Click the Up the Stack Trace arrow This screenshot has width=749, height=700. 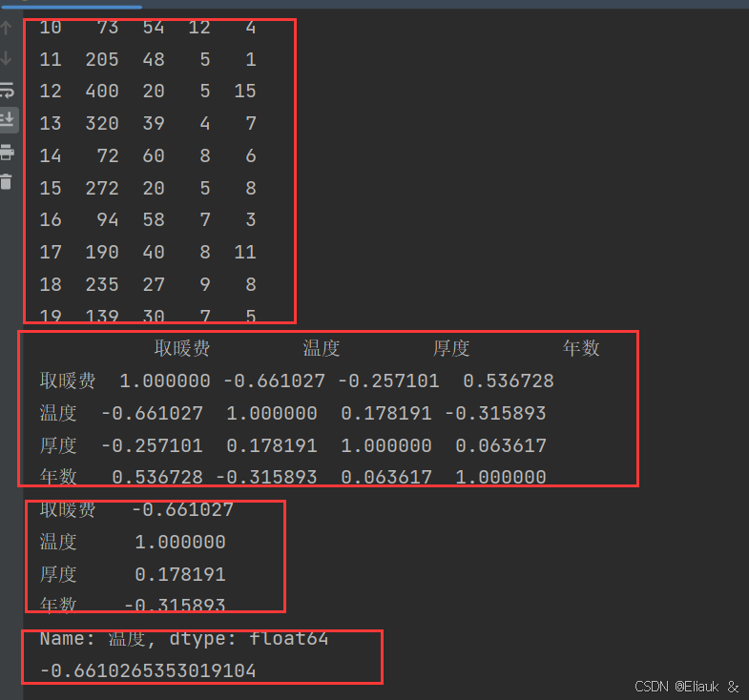tap(7, 29)
